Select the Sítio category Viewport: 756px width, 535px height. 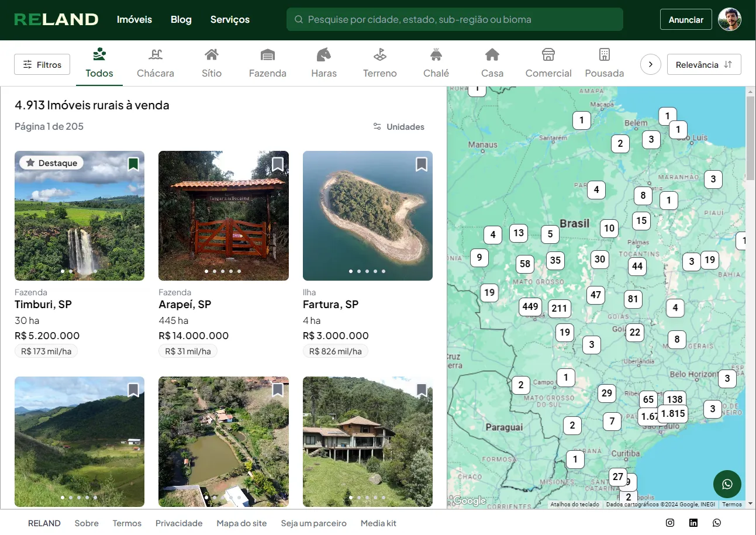coord(212,63)
